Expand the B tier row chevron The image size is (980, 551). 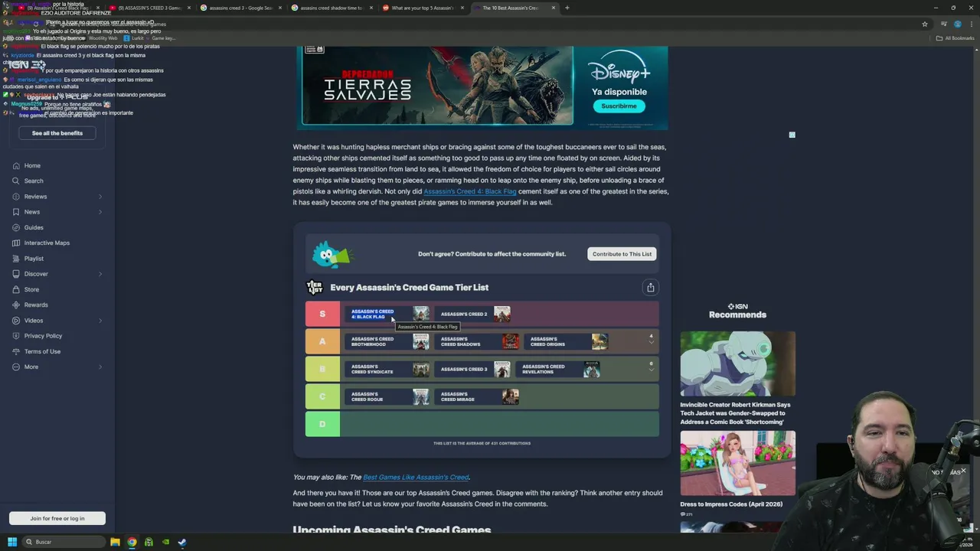652,370
